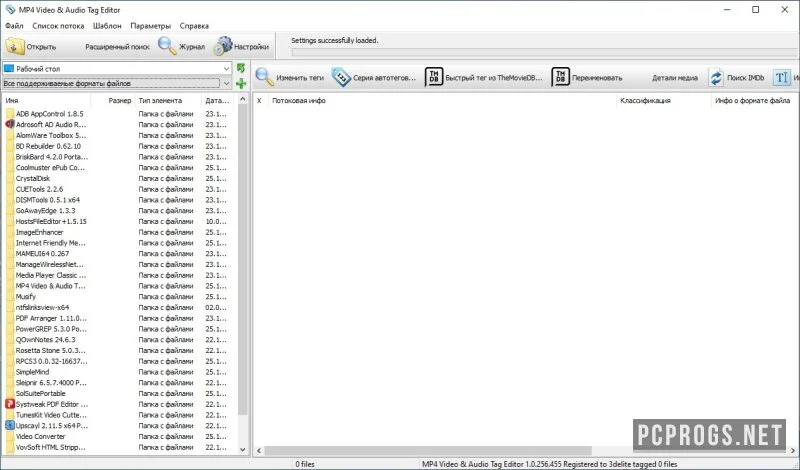
Task: Click Edit tags magnifier icon
Action: [265, 77]
